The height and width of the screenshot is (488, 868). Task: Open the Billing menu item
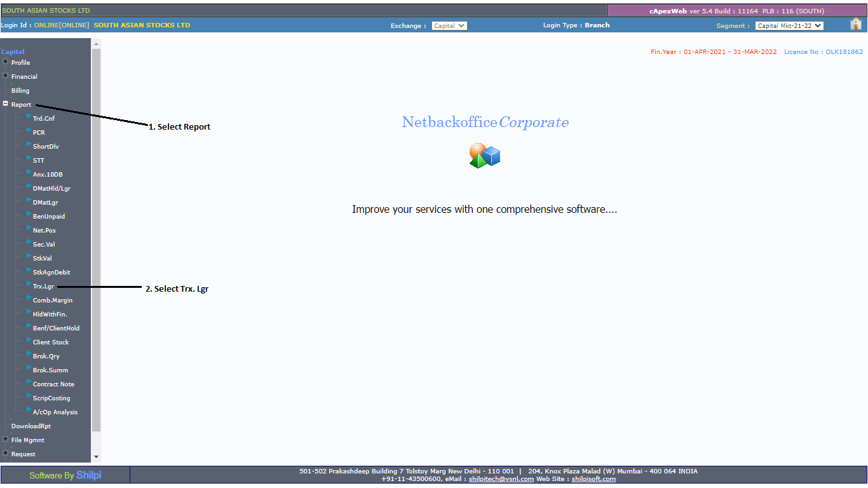[x=20, y=91]
